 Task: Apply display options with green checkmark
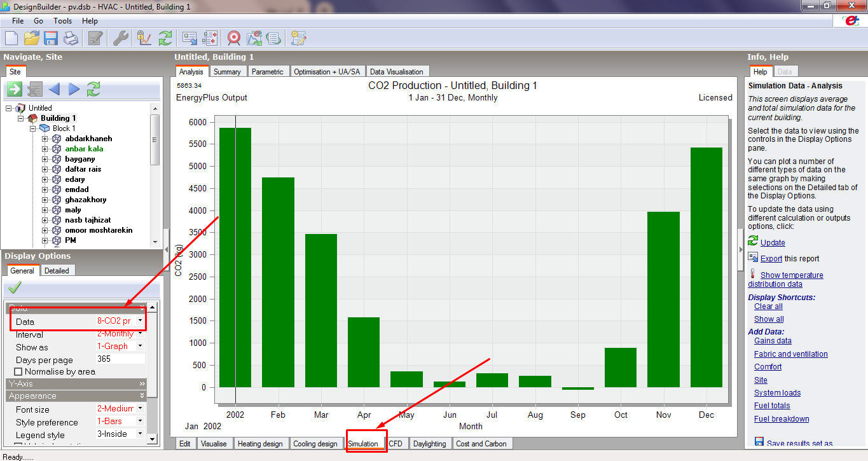point(15,287)
